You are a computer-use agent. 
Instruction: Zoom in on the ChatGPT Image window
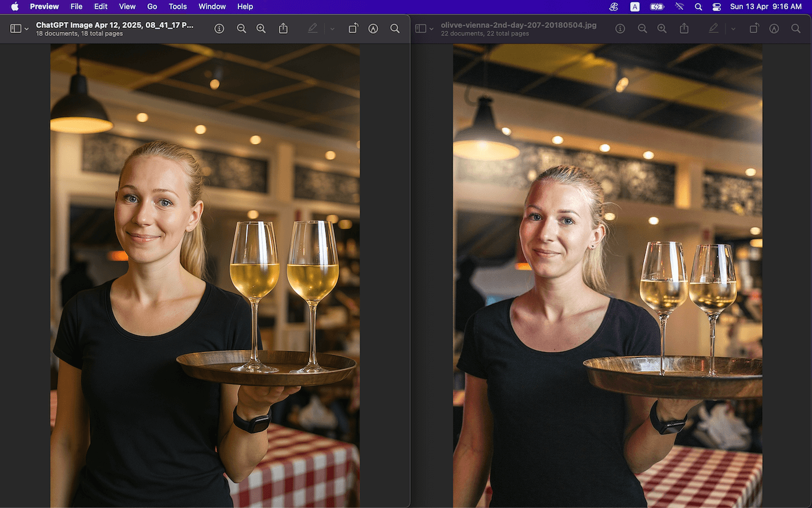coord(261,28)
